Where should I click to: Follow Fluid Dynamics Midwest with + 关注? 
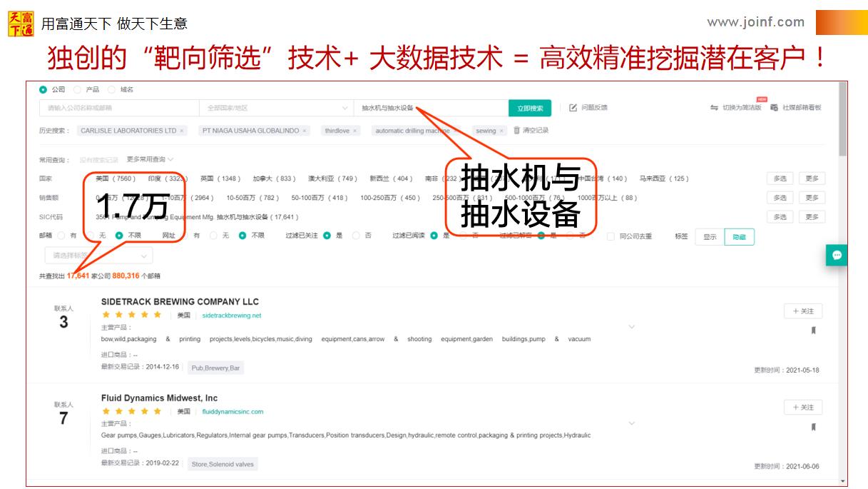click(x=803, y=407)
